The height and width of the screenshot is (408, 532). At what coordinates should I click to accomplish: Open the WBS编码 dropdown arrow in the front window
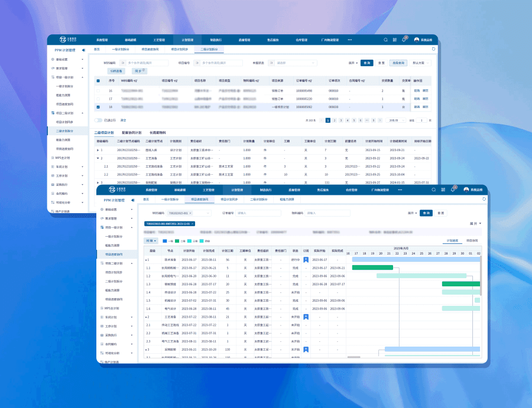[207, 213]
